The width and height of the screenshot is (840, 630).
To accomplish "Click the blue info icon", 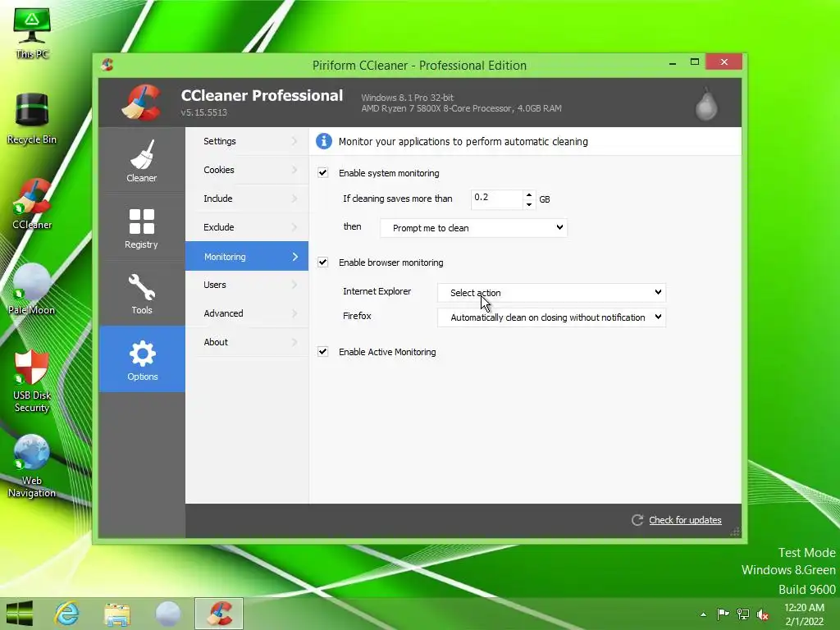I will [x=323, y=141].
